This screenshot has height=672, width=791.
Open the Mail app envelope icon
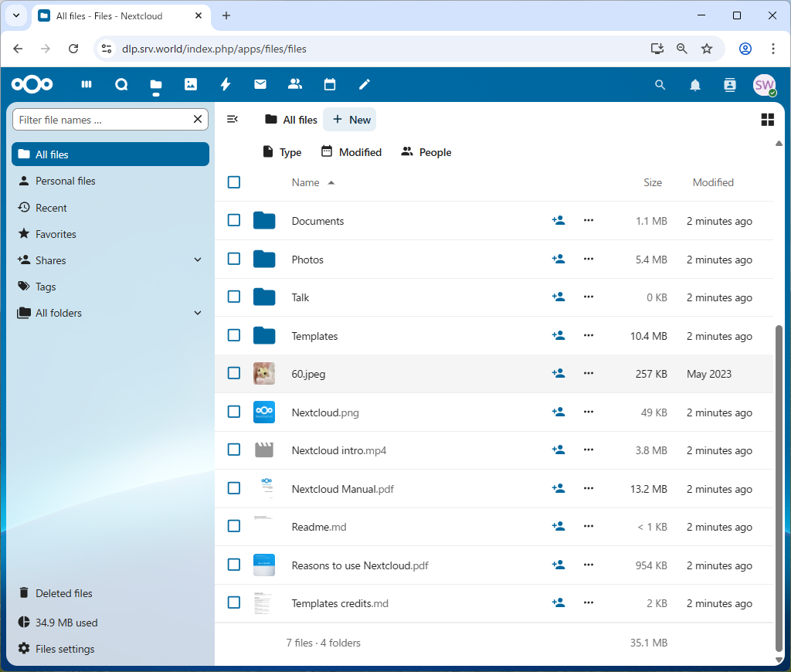tap(260, 85)
